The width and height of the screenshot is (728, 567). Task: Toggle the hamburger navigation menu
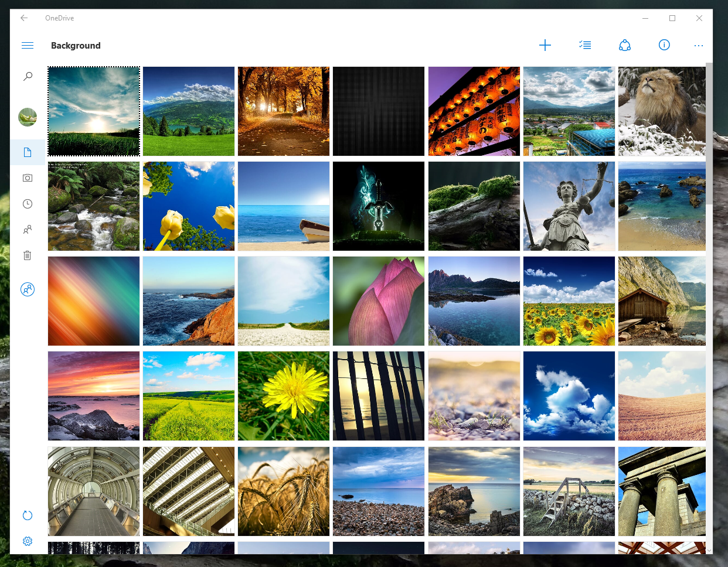click(x=27, y=45)
